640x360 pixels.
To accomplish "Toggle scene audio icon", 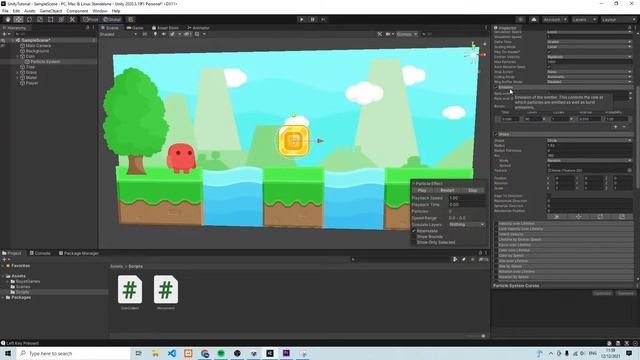I will tap(164, 34).
